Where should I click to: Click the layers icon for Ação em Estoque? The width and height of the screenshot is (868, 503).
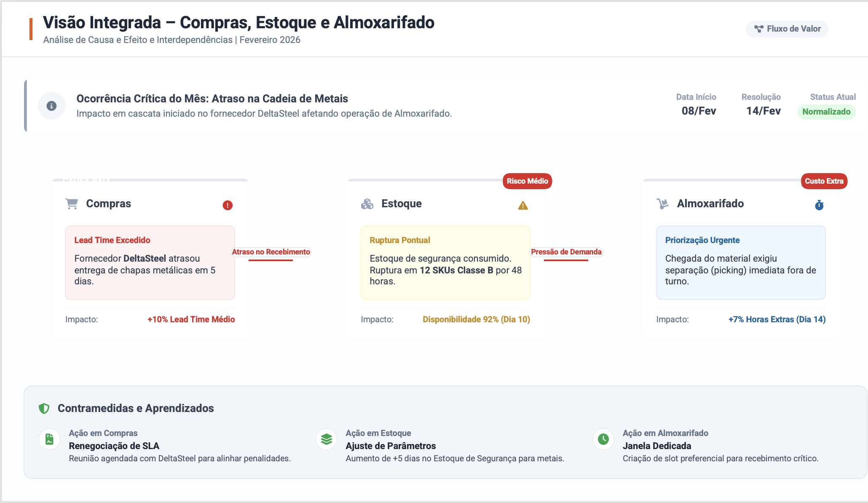pyautogui.click(x=327, y=439)
